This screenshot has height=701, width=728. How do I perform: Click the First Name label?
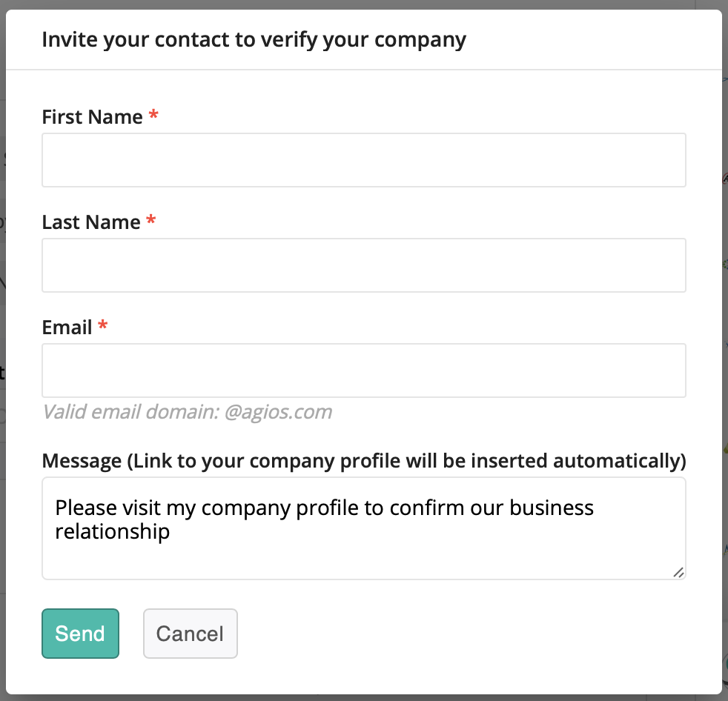(92, 117)
